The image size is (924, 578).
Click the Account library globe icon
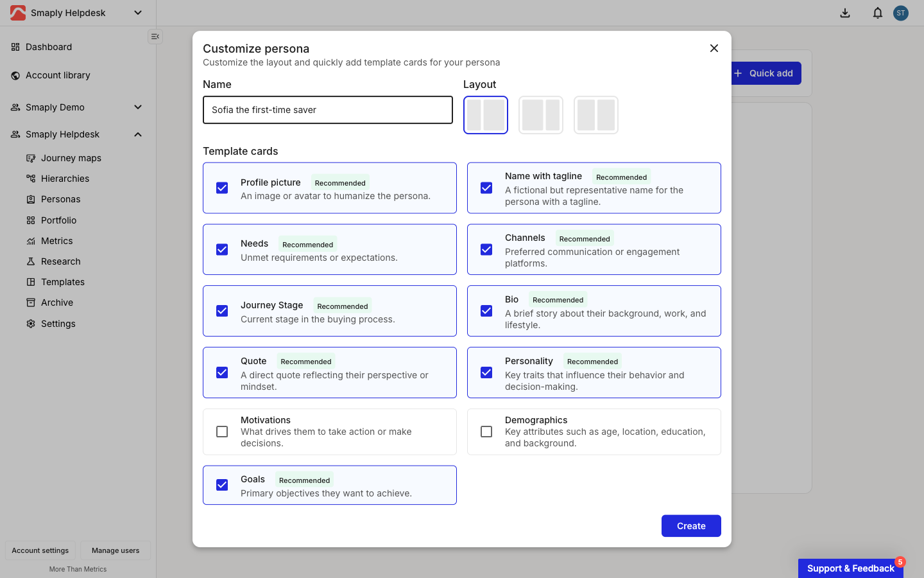tap(15, 75)
